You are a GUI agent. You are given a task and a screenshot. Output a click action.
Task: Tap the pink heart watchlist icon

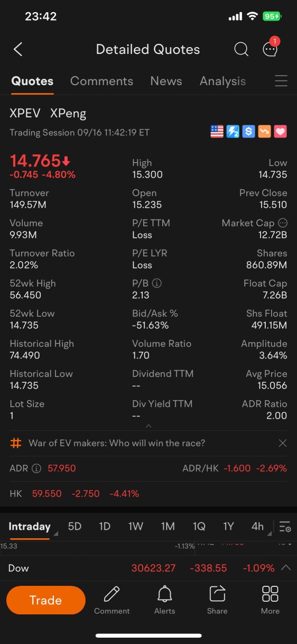tap(280, 132)
